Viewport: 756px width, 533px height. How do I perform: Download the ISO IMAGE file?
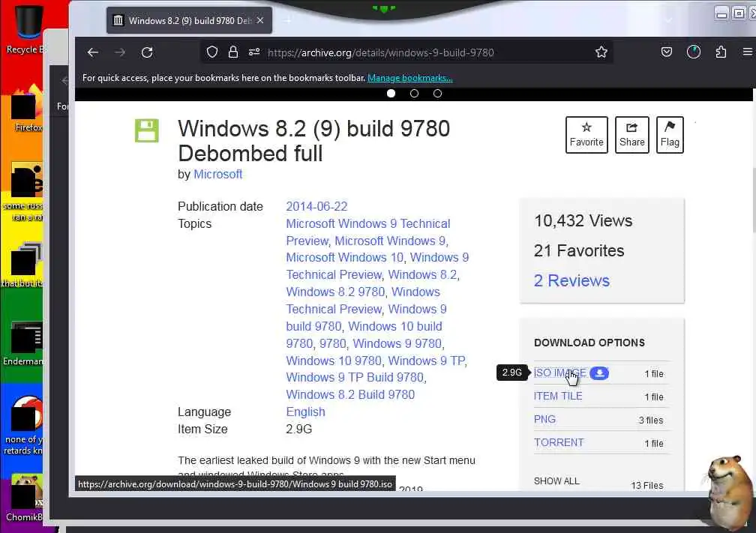pyautogui.click(x=559, y=373)
